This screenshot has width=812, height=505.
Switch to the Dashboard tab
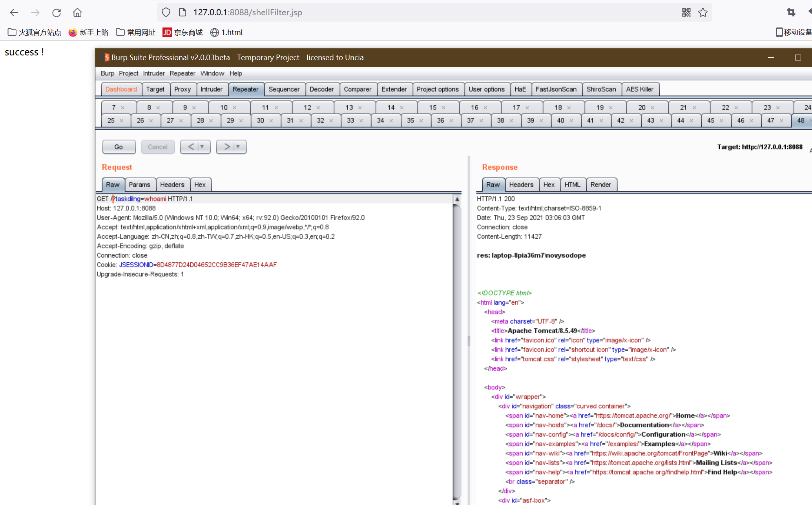(x=121, y=89)
